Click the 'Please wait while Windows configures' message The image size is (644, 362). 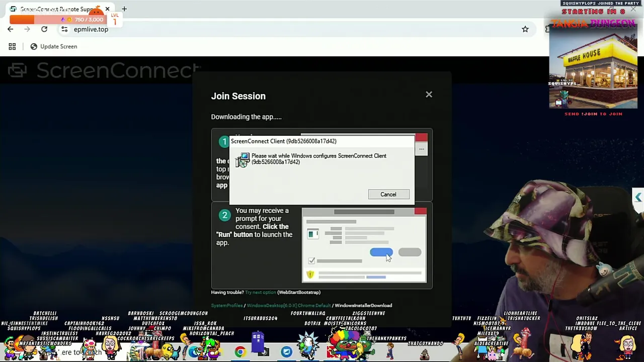[x=319, y=159]
